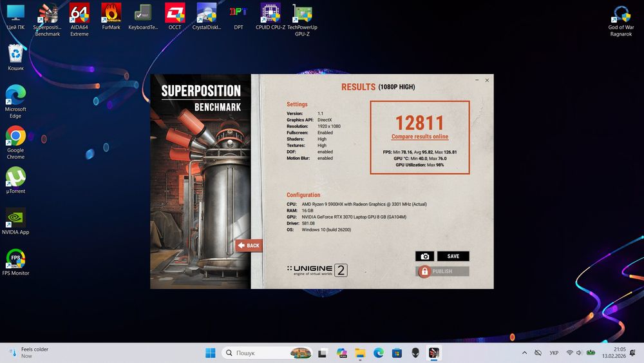Screen dimensions: 644x363
Task: Save the benchmark results
Action: click(453, 256)
